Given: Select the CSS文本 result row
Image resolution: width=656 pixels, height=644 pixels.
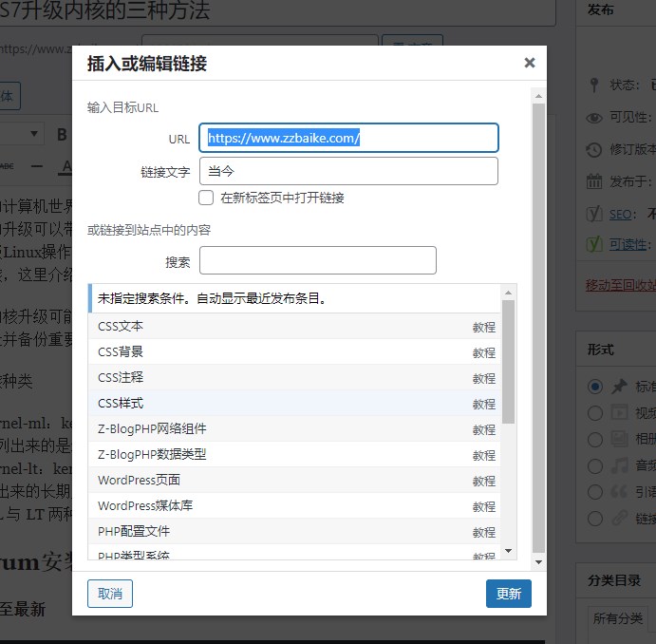Looking at the screenshot, I should click(294, 327).
